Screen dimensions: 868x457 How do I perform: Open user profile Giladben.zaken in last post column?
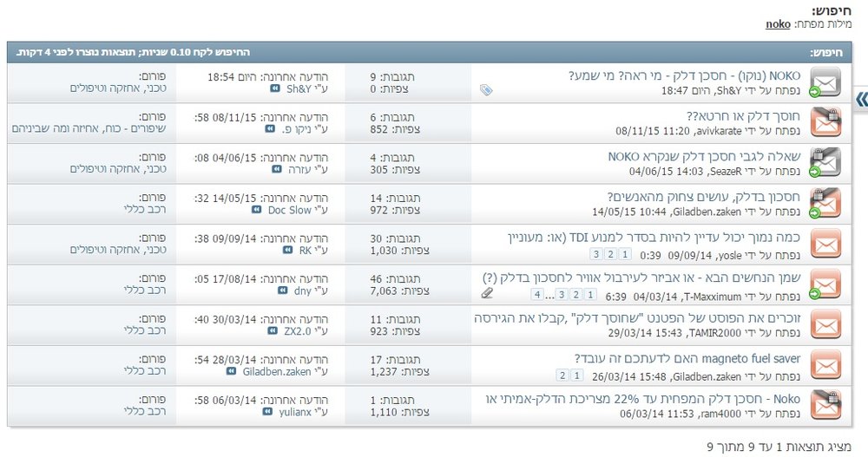click(277, 372)
